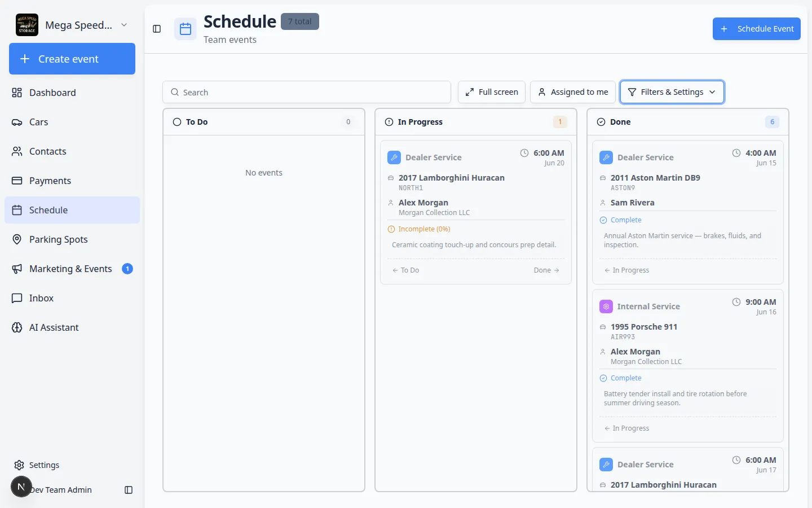
Task: Click the In Progress count badge
Action: pyautogui.click(x=560, y=122)
